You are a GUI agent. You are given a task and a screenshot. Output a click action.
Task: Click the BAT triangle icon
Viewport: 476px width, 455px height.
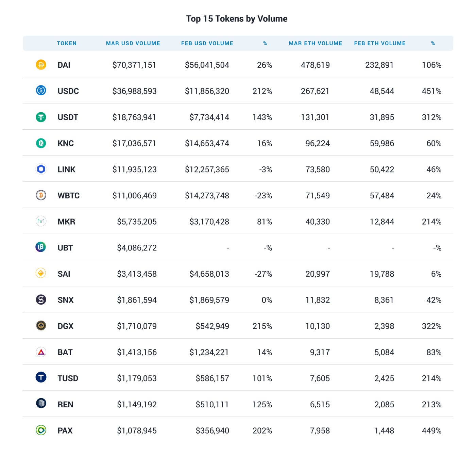click(41, 352)
